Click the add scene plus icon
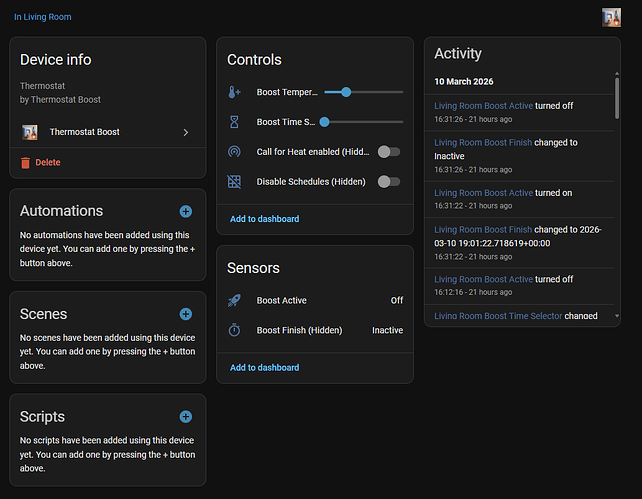The height and width of the screenshot is (499, 642). pos(185,314)
